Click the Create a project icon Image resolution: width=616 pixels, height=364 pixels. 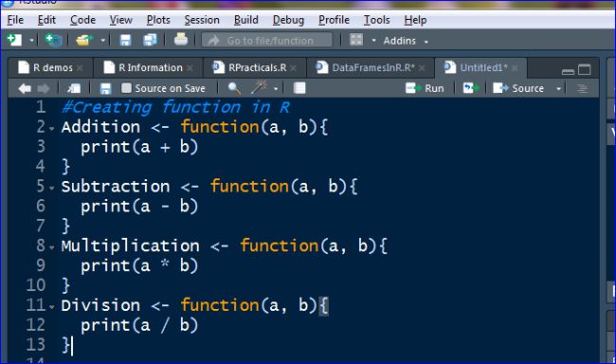pos(53,40)
